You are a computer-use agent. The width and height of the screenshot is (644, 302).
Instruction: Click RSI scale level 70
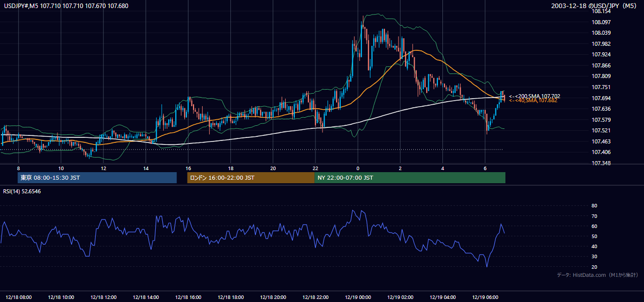[x=595, y=216]
